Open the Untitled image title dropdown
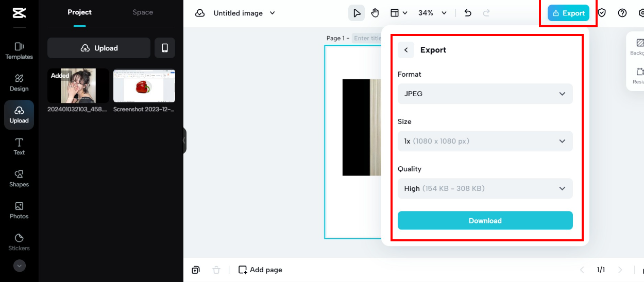644x282 pixels. (x=244, y=13)
